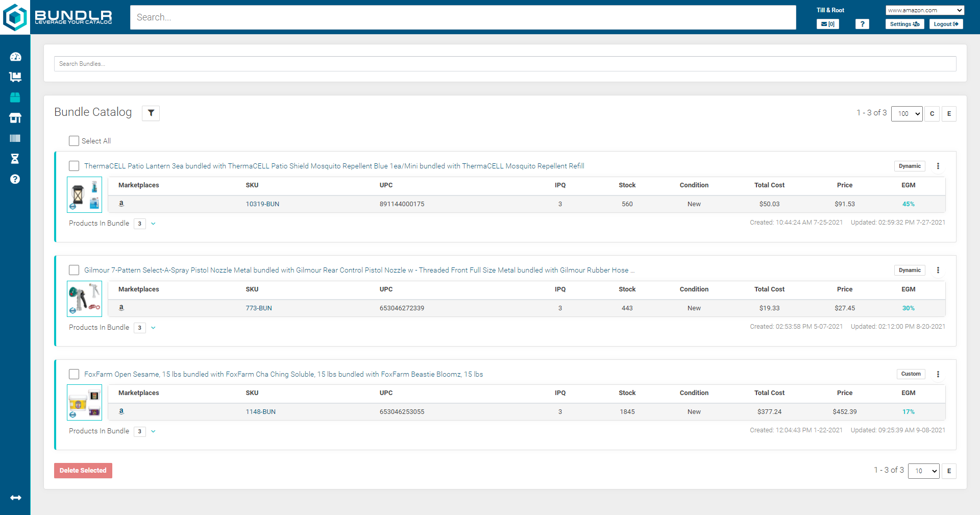Click the filter funnel icon beside Bundle Catalog
The height and width of the screenshot is (515, 980).
(x=151, y=113)
